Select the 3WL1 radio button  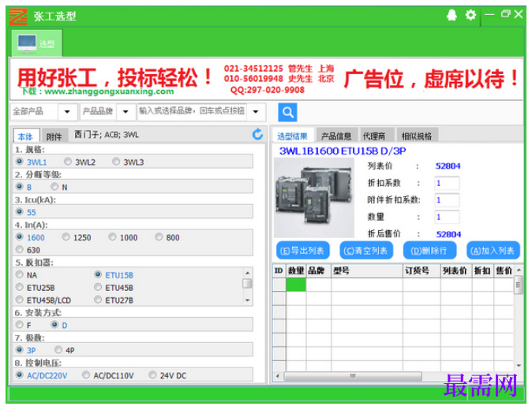20,162
